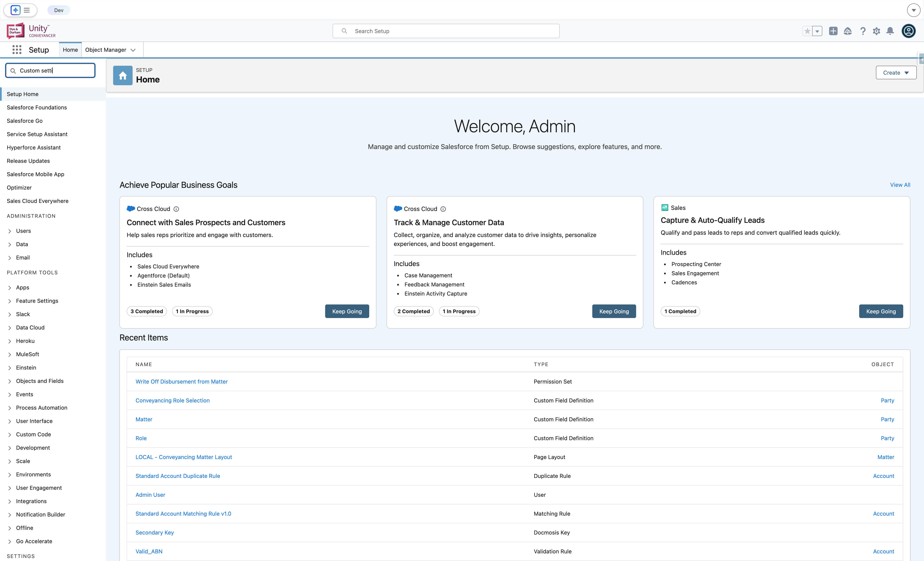Click the circled down-arrow at top right
The height and width of the screenshot is (561, 924).
(913, 10)
